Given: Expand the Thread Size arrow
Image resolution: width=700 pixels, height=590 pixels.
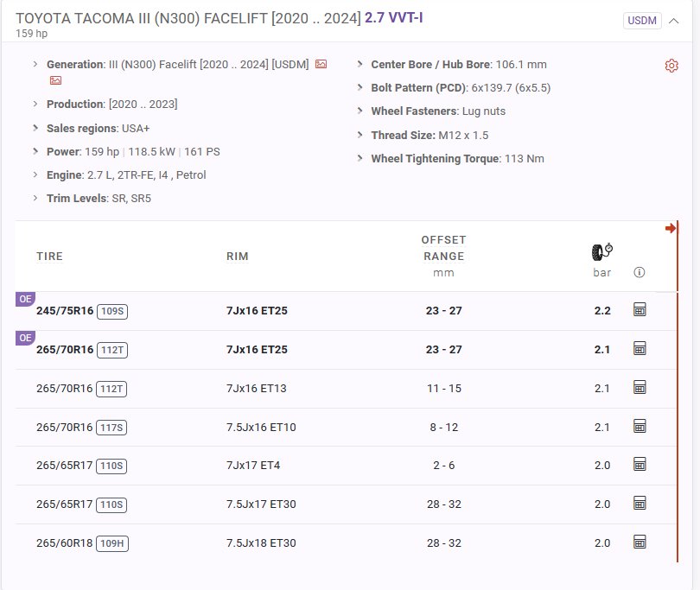Looking at the screenshot, I should click(360, 135).
